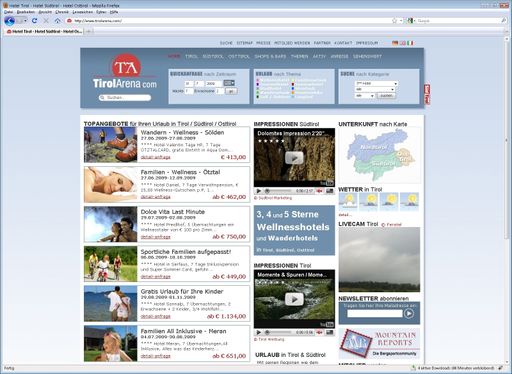Click the suchen button in Suche nach Kategorie

pyautogui.click(x=386, y=96)
